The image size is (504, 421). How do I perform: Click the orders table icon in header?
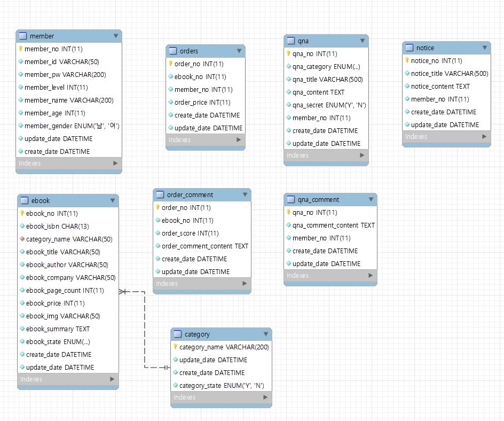[173, 51]
